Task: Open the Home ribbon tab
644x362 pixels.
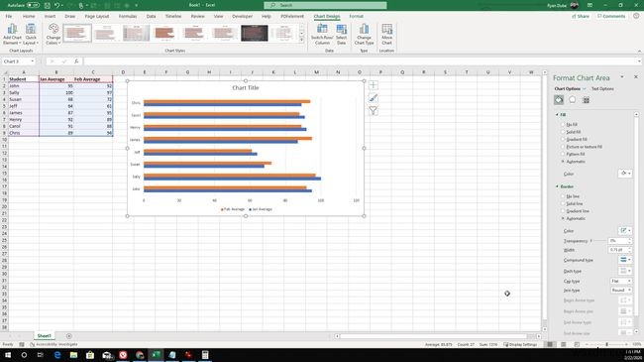Action: [29, 16]
